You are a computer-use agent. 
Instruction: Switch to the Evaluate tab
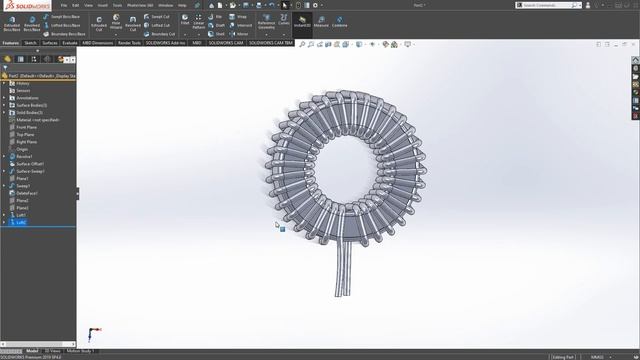(70, 43)
